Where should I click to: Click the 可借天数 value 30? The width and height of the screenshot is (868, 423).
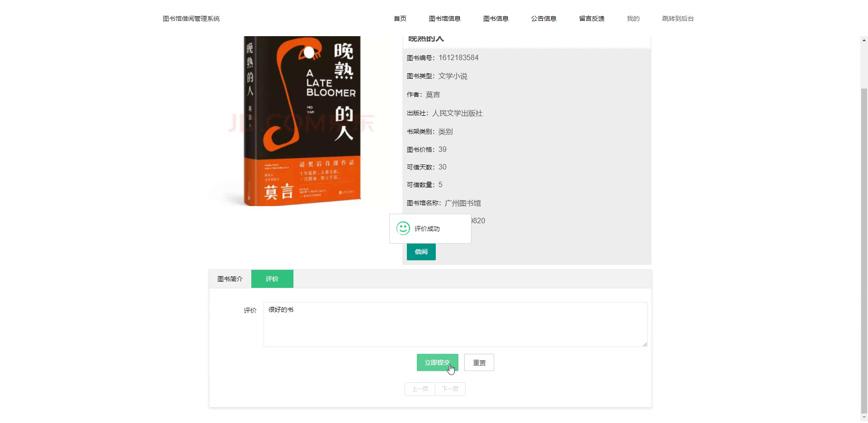pos(443,167)
